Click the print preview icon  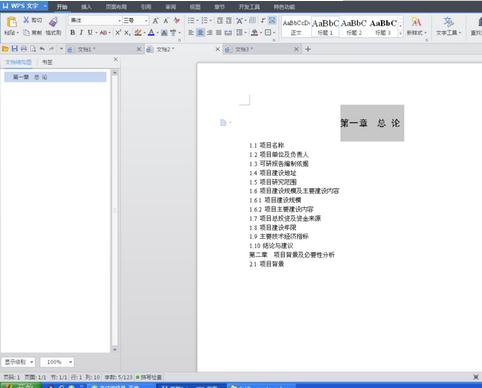[33, 49]
